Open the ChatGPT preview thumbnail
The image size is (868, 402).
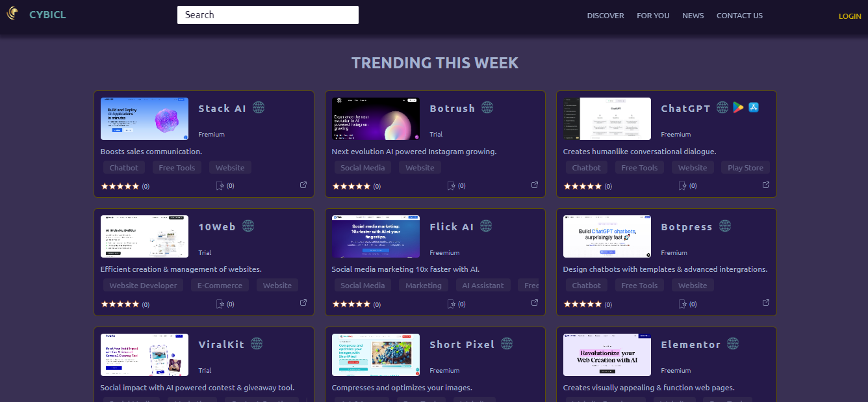coord(607,118)
